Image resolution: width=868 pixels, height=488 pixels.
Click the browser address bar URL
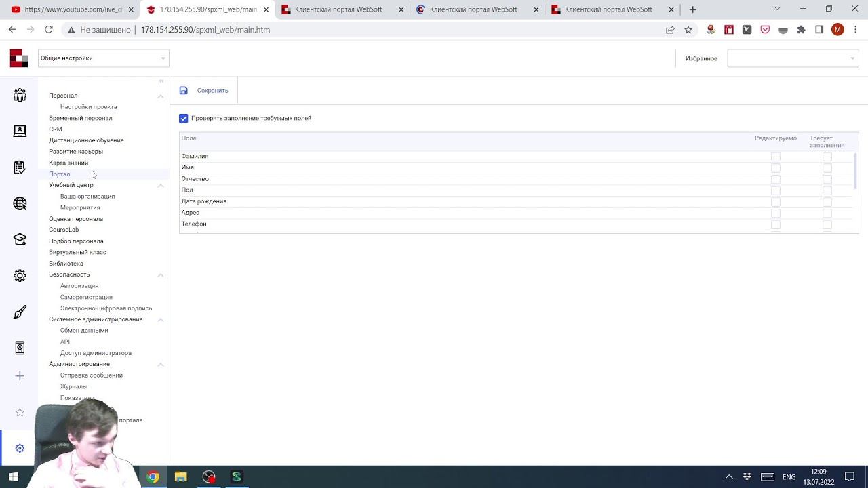[205, 30]
